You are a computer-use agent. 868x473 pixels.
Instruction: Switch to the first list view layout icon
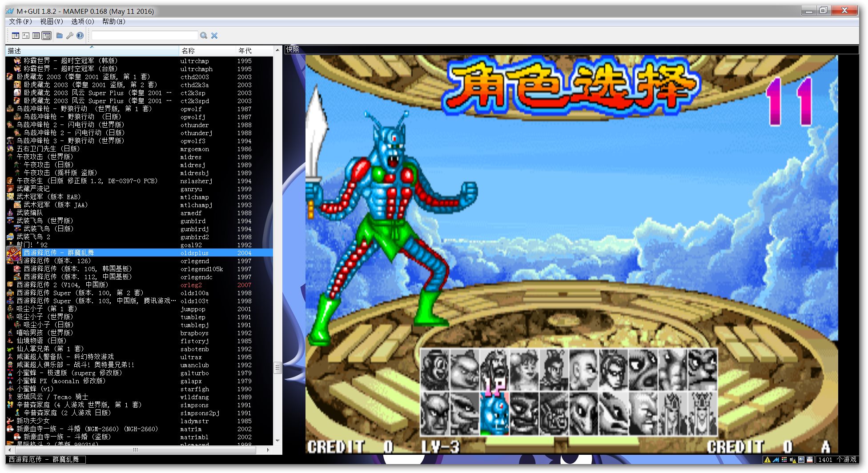(x=16, y=36)
